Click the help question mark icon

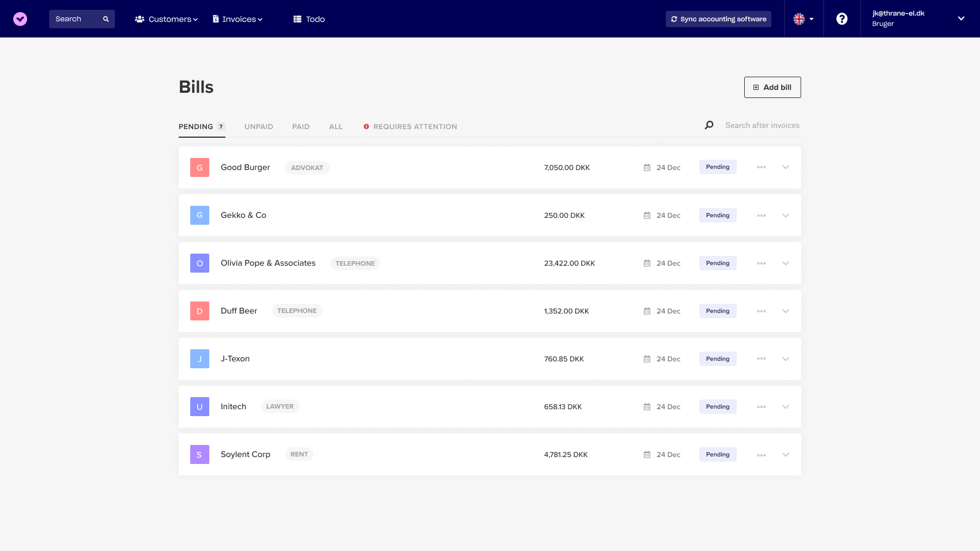click(842, 18)
